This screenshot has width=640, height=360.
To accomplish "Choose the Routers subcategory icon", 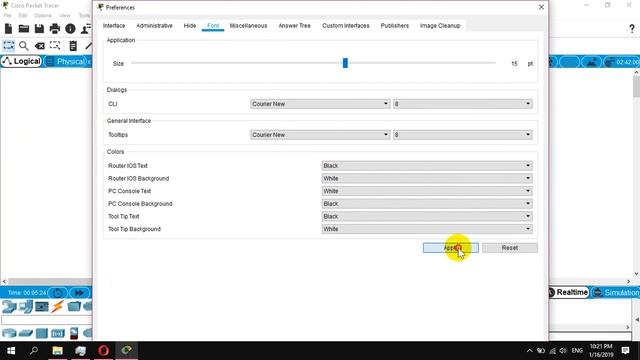I will 9,333.
